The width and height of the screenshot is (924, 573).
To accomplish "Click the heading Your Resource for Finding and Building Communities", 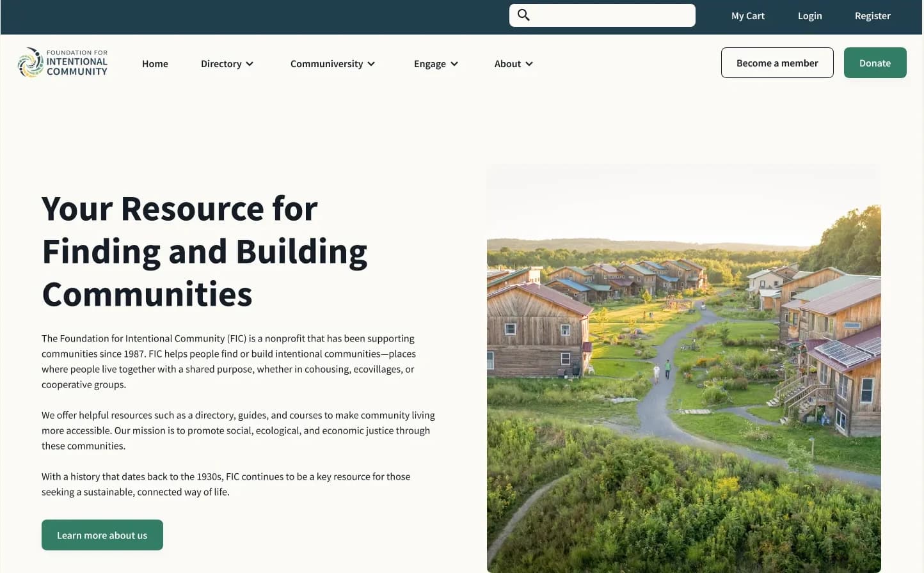I will pyautogui.click(x=205, y=251).
